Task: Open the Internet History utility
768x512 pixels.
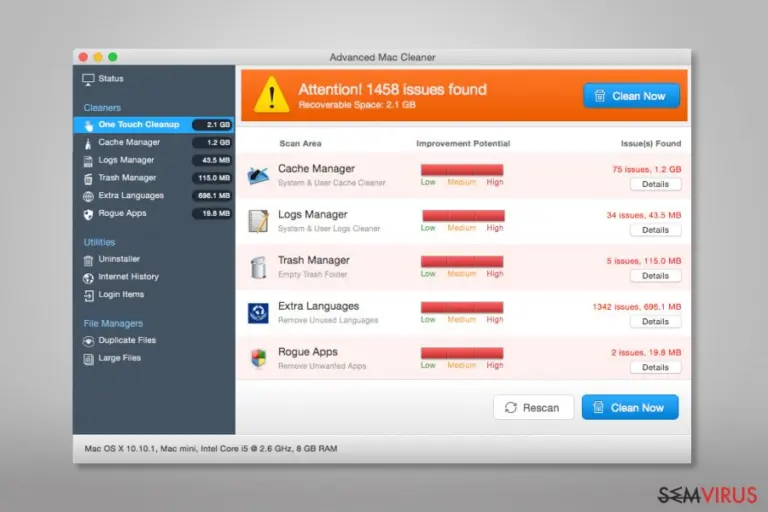Action: point(128,277)
